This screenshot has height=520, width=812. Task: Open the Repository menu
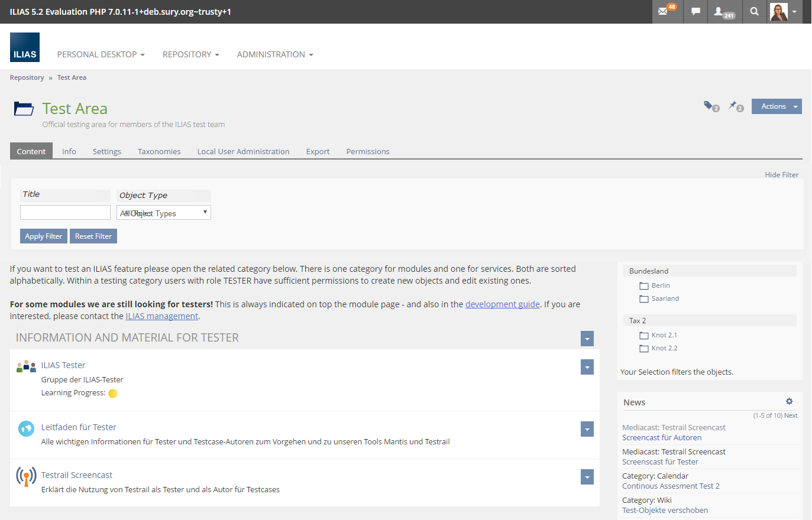(x=190, y=54)
